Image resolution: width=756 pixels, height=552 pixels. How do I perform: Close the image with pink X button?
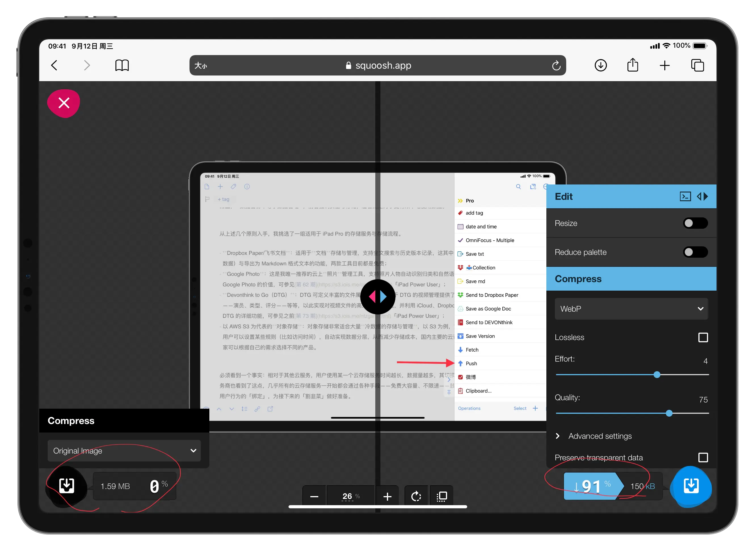pyautogui.click(x=64, y=103)
